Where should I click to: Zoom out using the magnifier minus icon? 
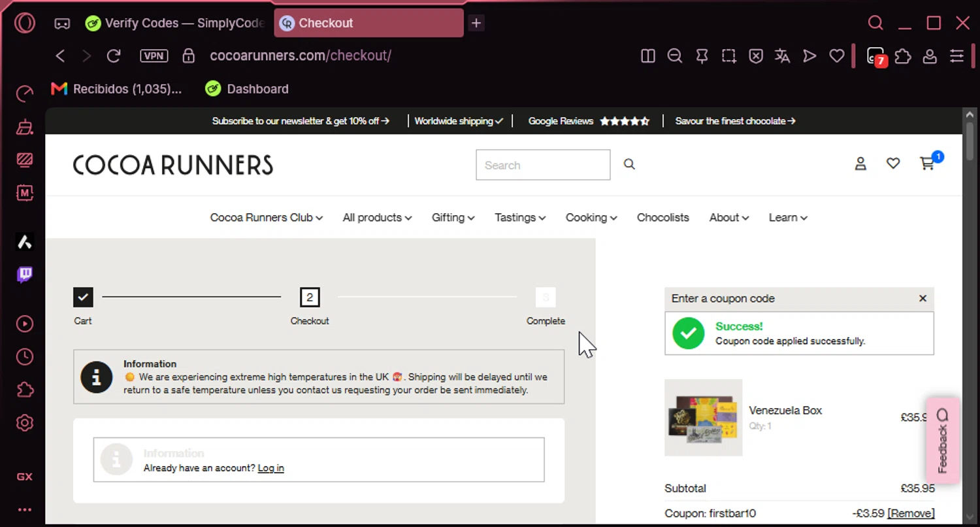pyautogui.click(x=675, y=56)
